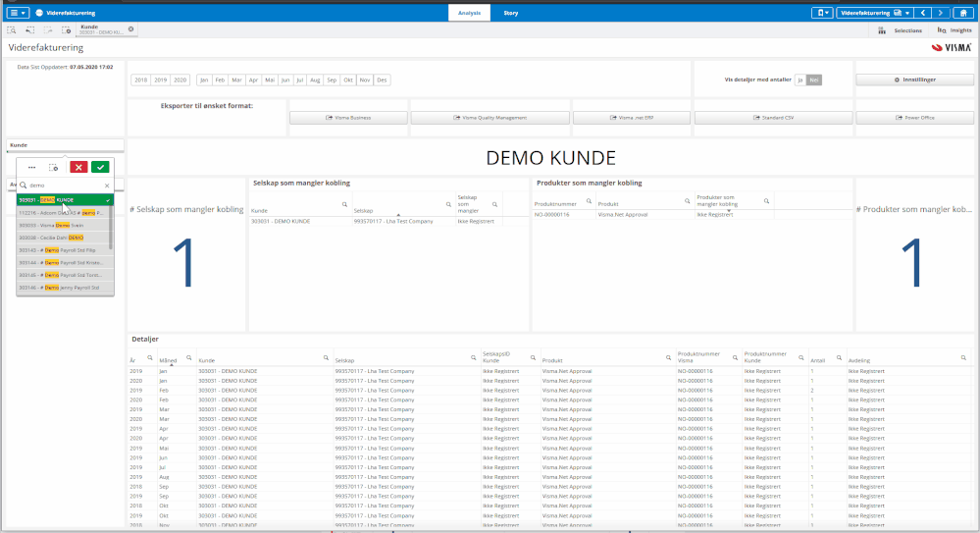Toggle 'Ja' for Vis detaljer med antaller
Viewport: 980px width, 533px height.
point(799,79)
